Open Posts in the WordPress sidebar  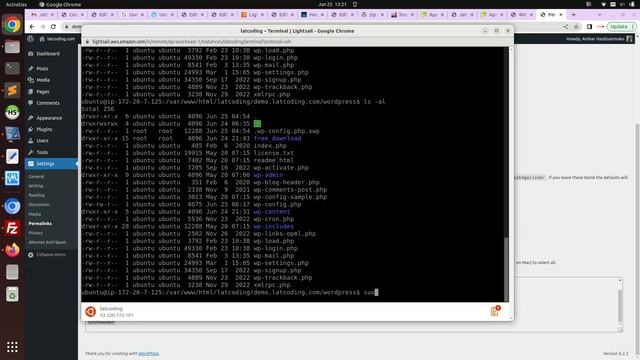(x=42, y=69)
